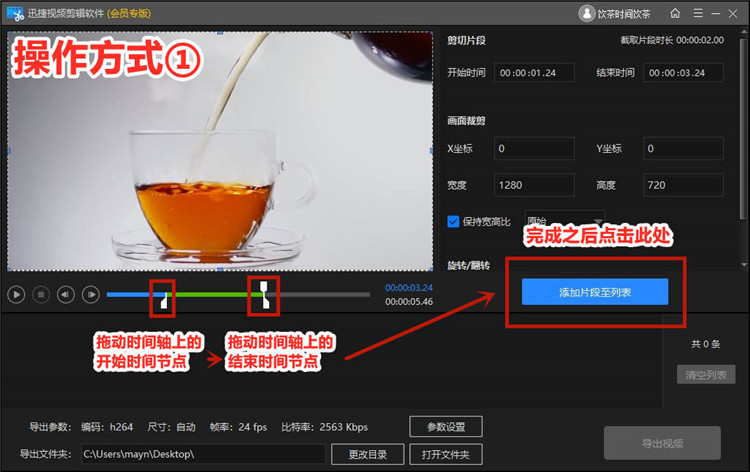Click the stop playback button
The height and width of the screenshot is (472, 750).
(x=41, y=295)
